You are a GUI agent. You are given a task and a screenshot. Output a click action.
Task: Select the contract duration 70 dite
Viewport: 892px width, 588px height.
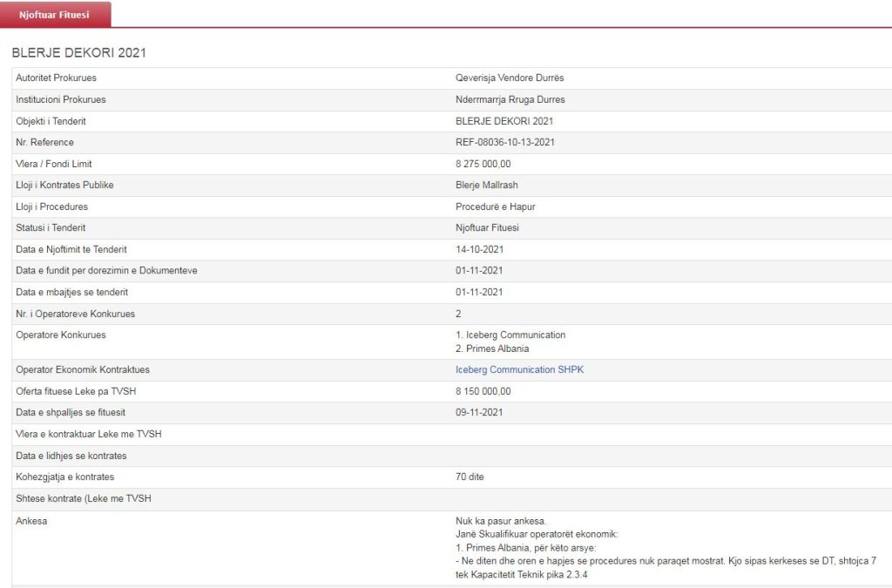470,477
